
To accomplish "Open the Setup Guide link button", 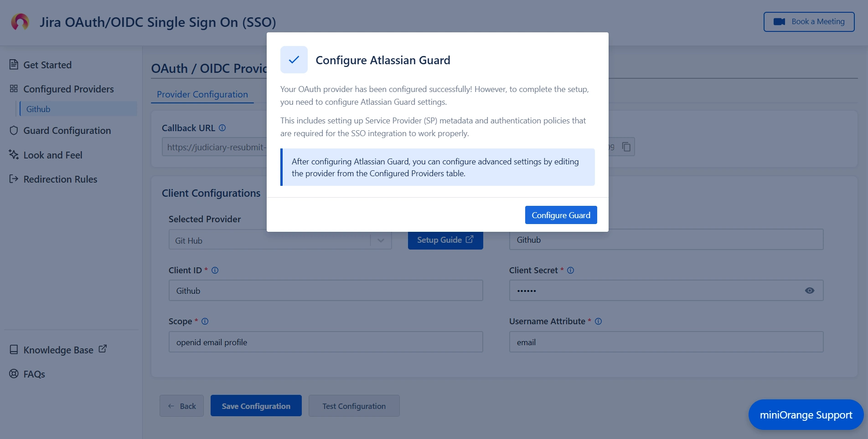I will [x=445, y=240].
